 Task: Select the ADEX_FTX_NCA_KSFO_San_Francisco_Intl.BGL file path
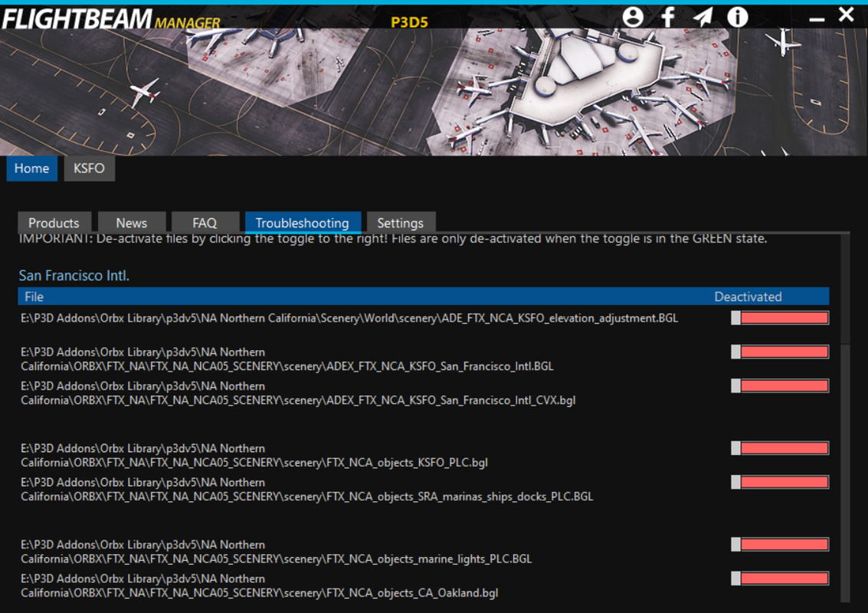point(287,359)
